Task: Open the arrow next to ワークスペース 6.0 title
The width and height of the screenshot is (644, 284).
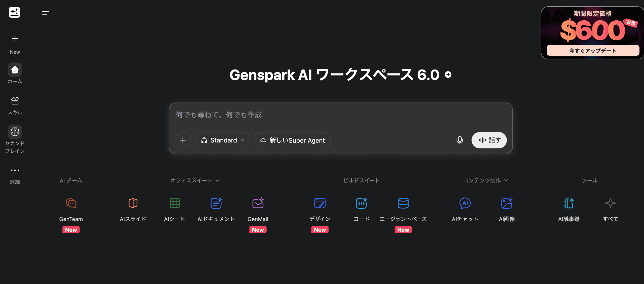Action: (x=448, y=75)
